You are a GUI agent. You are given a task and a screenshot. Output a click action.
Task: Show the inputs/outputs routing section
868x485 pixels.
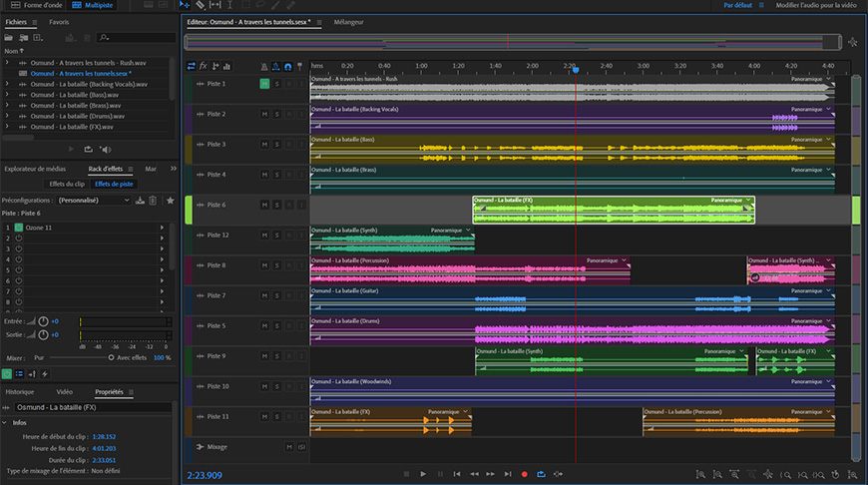pyautogui.click(x=191, y=67)
